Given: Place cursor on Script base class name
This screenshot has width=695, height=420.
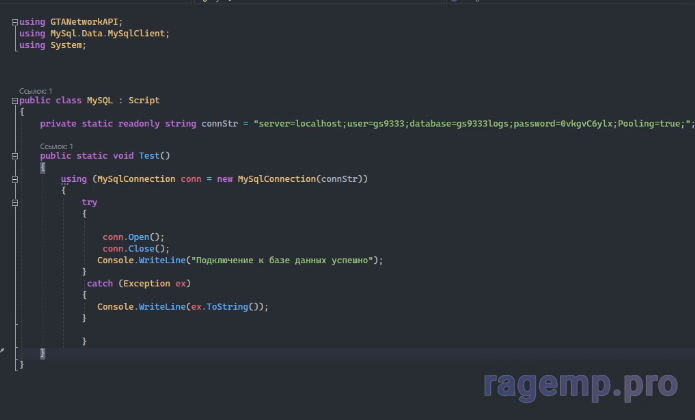Looking at the screenshot, I should coord(143,100).
